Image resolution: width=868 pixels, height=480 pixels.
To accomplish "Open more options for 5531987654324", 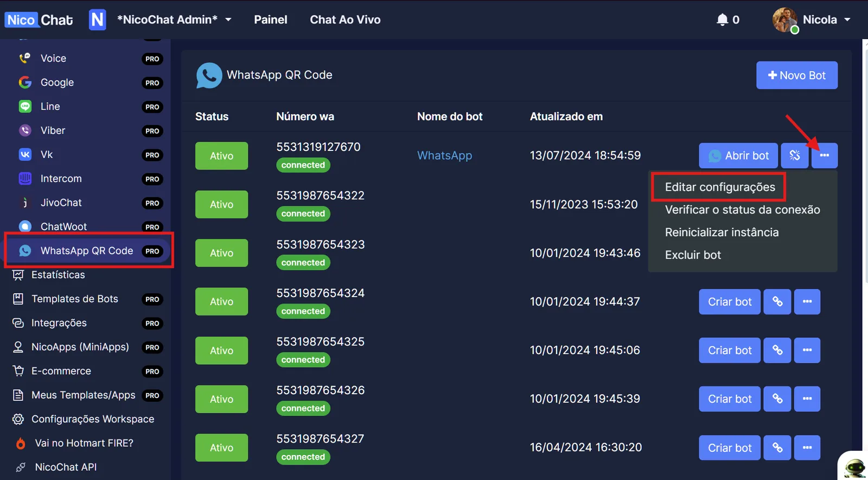I will coord(807,301).
